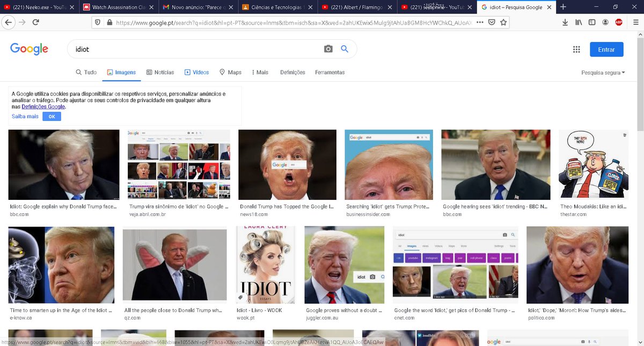
Task: Open Definições Google privacy link
Action: coord(43,106)
